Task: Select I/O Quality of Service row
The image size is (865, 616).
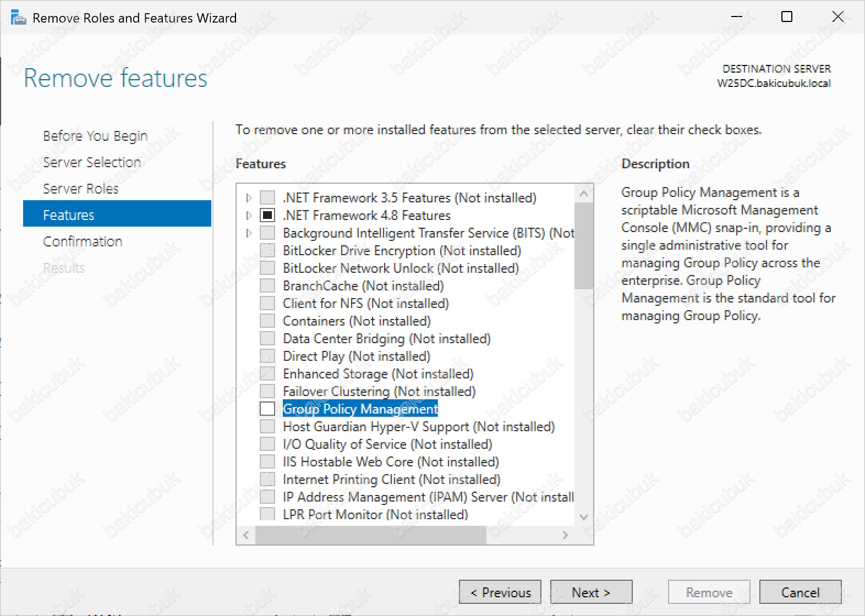Action: click(387, 444)
